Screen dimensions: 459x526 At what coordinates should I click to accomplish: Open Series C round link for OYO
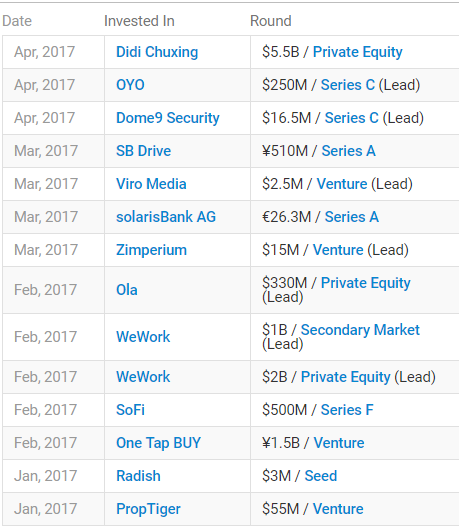348,85
